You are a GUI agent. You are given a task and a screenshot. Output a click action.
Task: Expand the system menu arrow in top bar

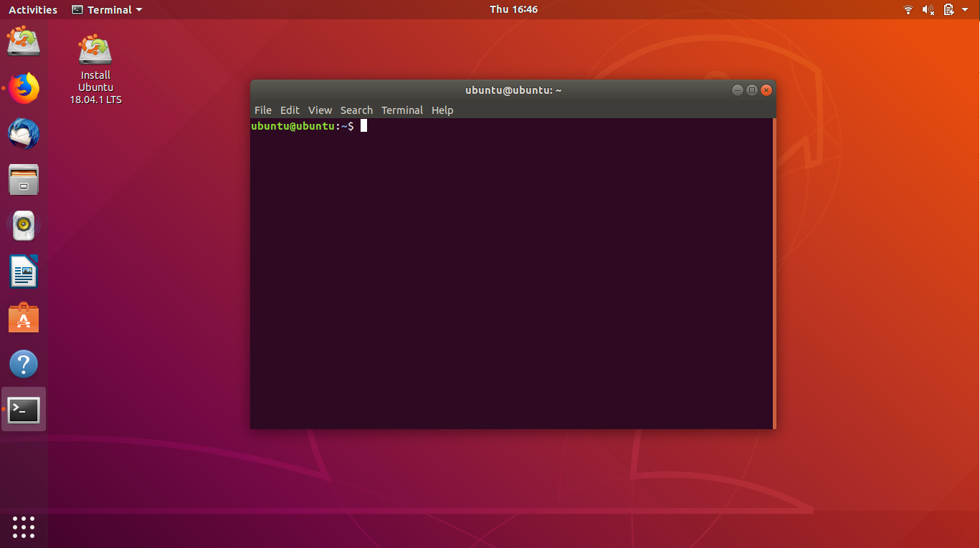point(966,10)
